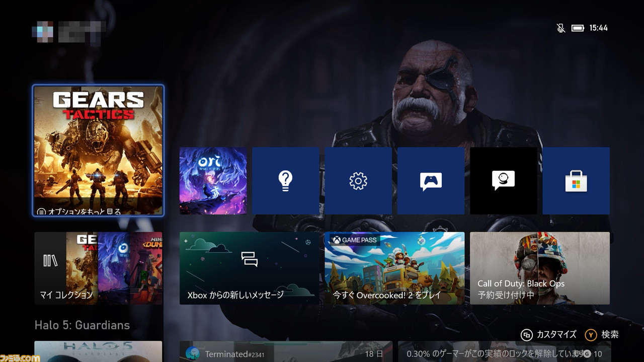Open the controller chat bubble tile
644x362 pixels.
(x=431, y=181)
